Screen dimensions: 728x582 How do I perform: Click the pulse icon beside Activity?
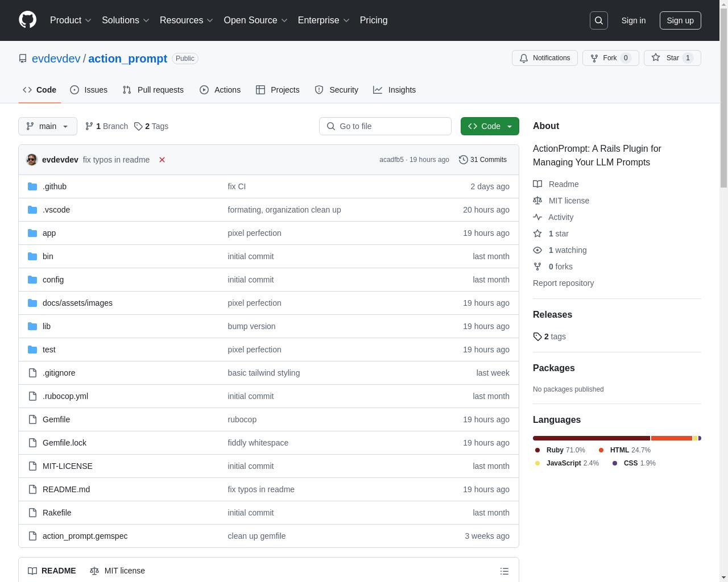[x=537, y=217]
